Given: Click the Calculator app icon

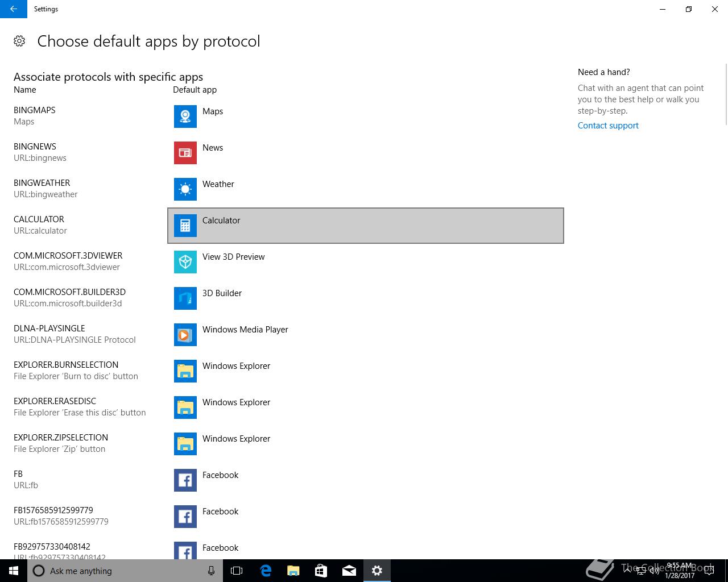Looking at the screenshot, I should pyautogui.click(x=185, y=226).
